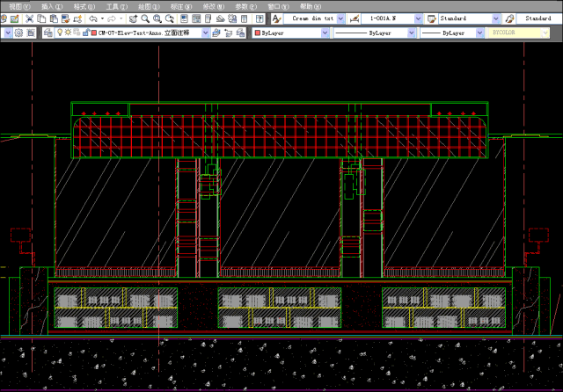This screenshot has height=392, width=563.
Task: Expand the Redo history dropdown arrow
Action: [121, 18]
